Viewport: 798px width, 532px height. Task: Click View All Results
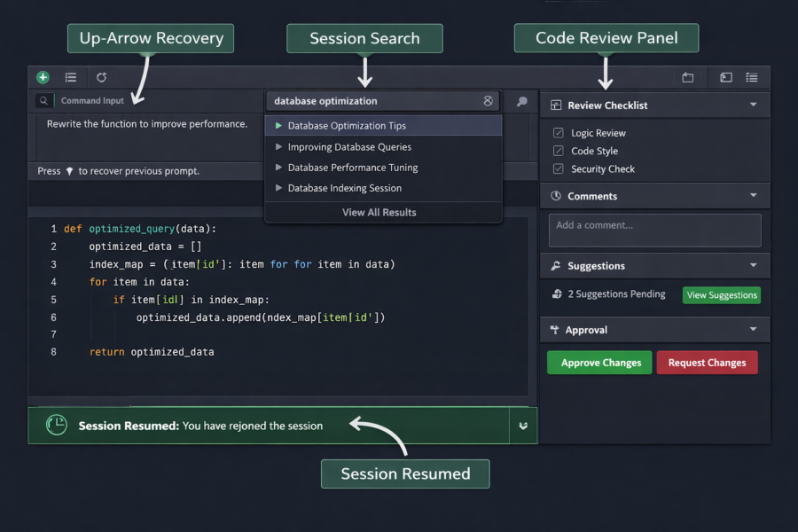[379, 212]
